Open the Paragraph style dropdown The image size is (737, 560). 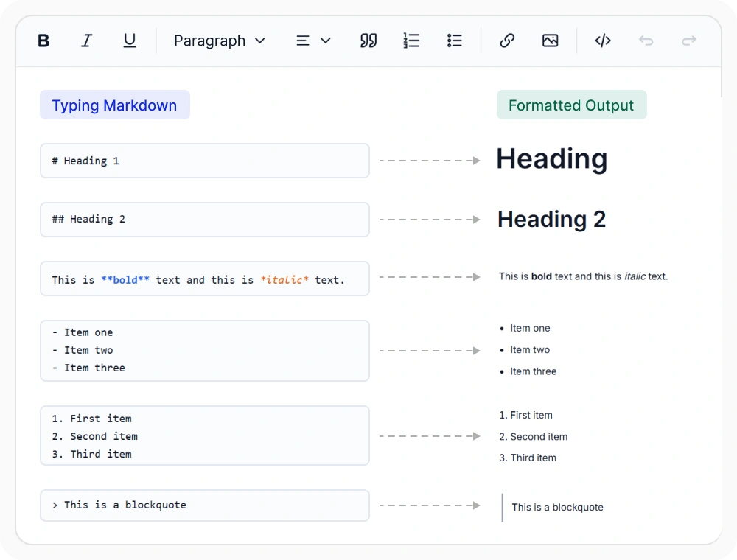220,41
